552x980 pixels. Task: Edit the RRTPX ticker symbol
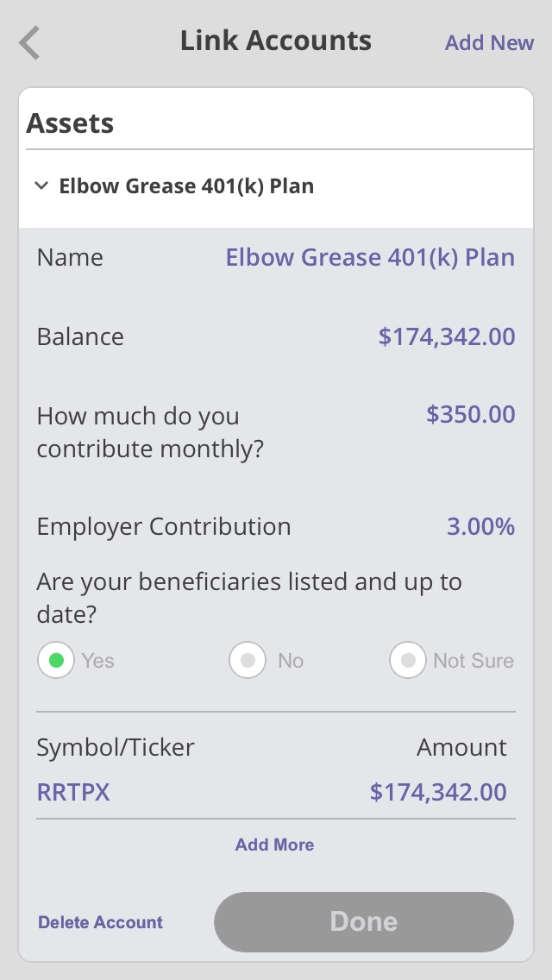point(73,792)
